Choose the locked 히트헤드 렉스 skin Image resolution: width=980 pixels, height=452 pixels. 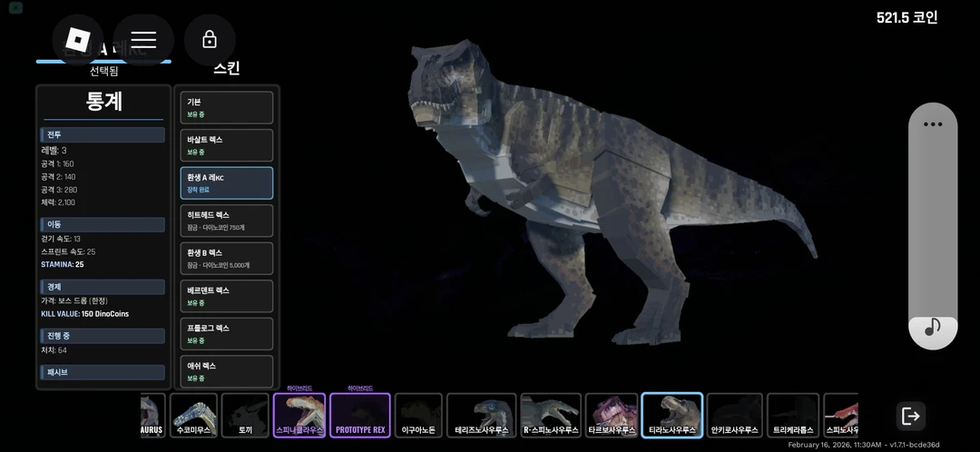pyautogui.click(x=227, y=221)
